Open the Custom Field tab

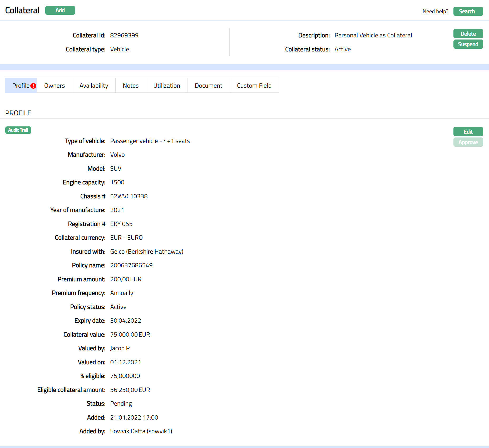pyautogui.click(x=254, y=86)
